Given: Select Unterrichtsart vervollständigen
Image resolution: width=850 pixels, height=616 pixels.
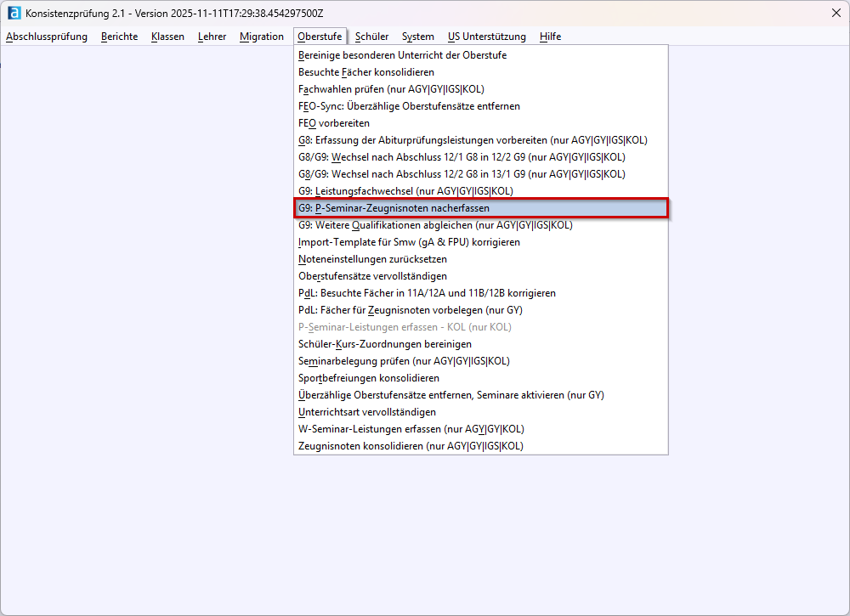Looking at the screenshot, I should 366,412.
